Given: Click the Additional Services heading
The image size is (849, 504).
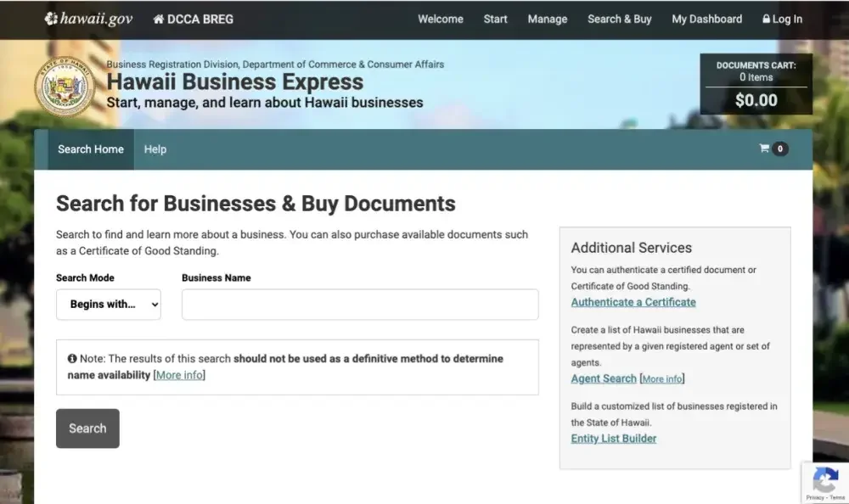Looking at the screenshot, I should pos(632,248).
